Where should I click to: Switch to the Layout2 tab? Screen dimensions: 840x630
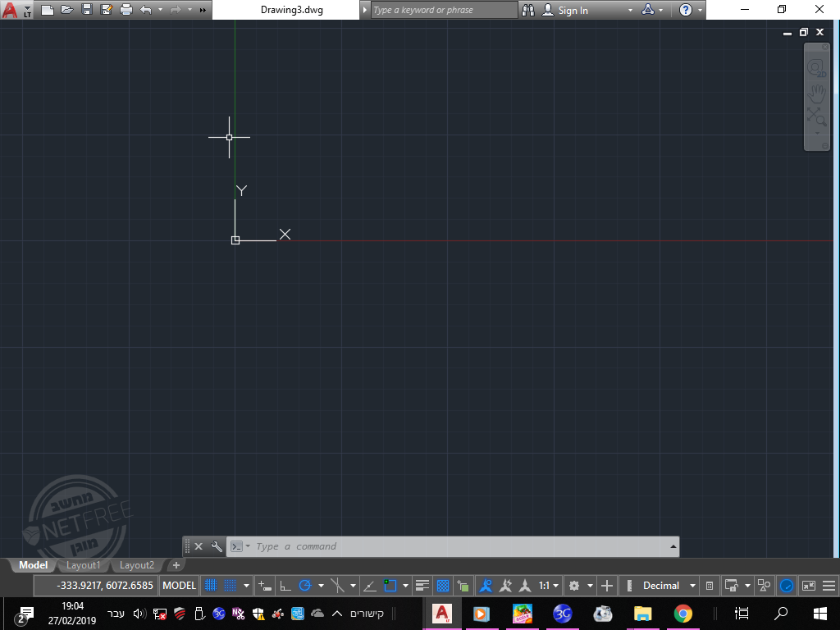[x=137, y=564]
